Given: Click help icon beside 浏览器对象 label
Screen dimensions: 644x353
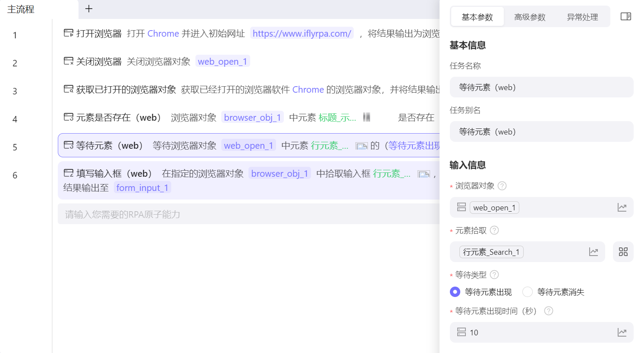Looking at the screenshot, I should click(x=502, y=186).
